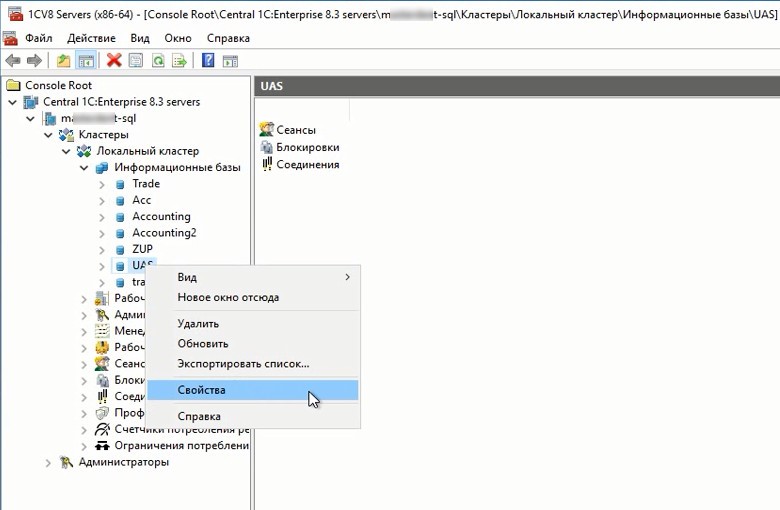Click the Соединения icon in right pane
The width and height of the screenshot is (780, 510).
[x=267, y=164]
